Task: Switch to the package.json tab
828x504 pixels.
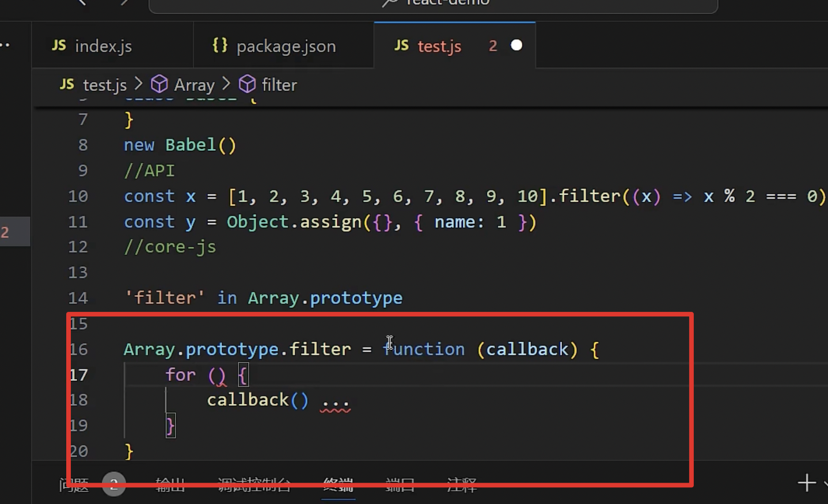Action: tap(286, 45)
